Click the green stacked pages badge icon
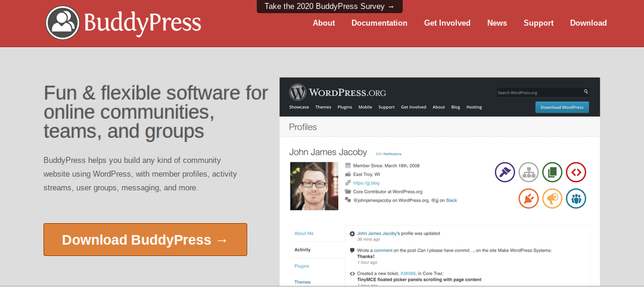644x287 pixels. (552, 172)
